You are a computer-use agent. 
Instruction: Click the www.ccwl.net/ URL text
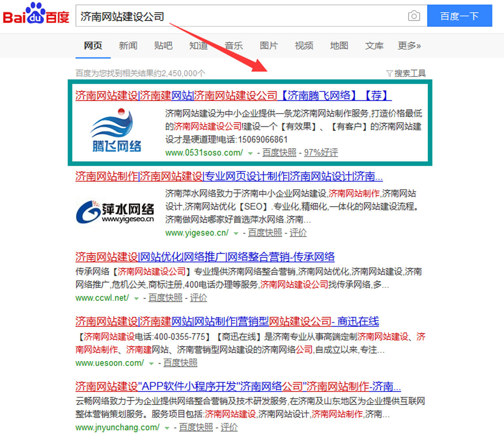(x=102, y=298)
